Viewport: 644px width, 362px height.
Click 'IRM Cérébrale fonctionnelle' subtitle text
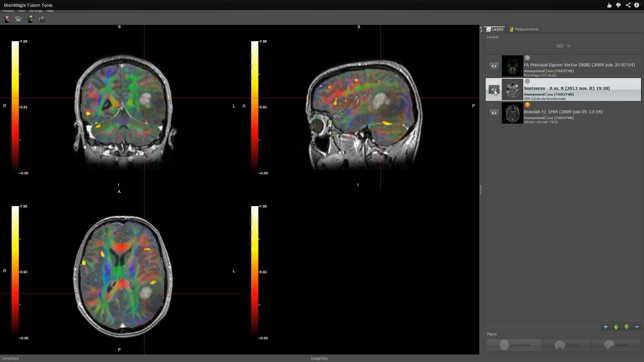click(x=544, y=99)
